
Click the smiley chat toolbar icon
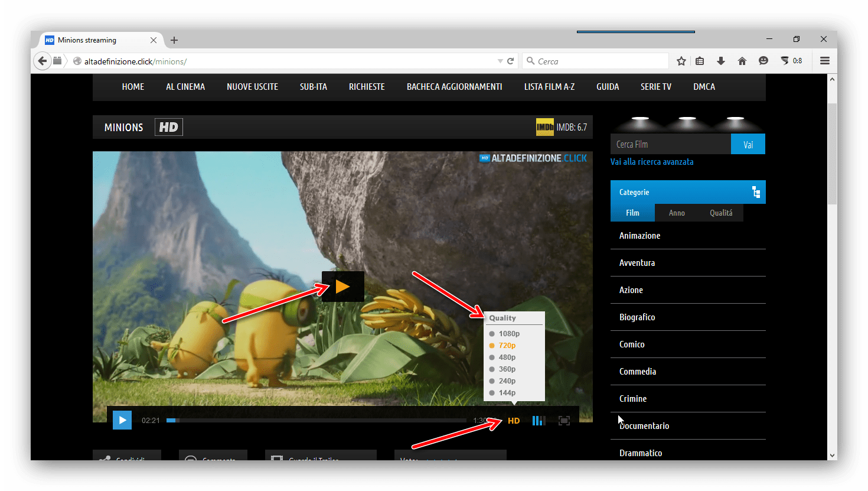pyautogui.click(x=763, y=61)
